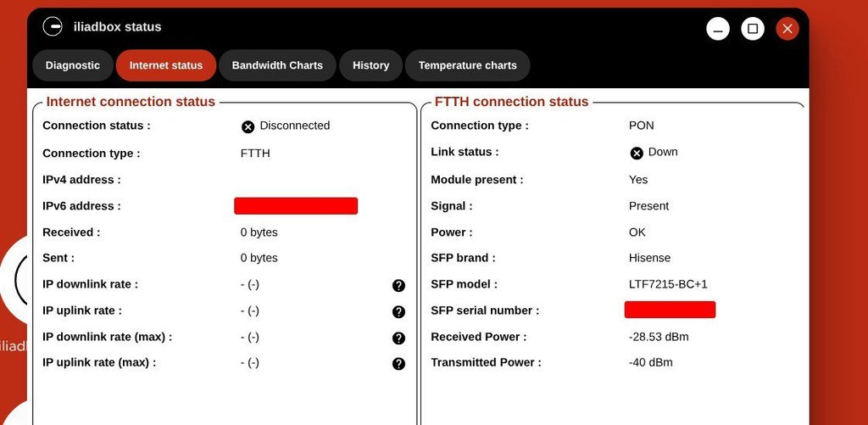868x425 pixels.
Task: Click the redacted SFP serial number value
Action: point(670,310)
